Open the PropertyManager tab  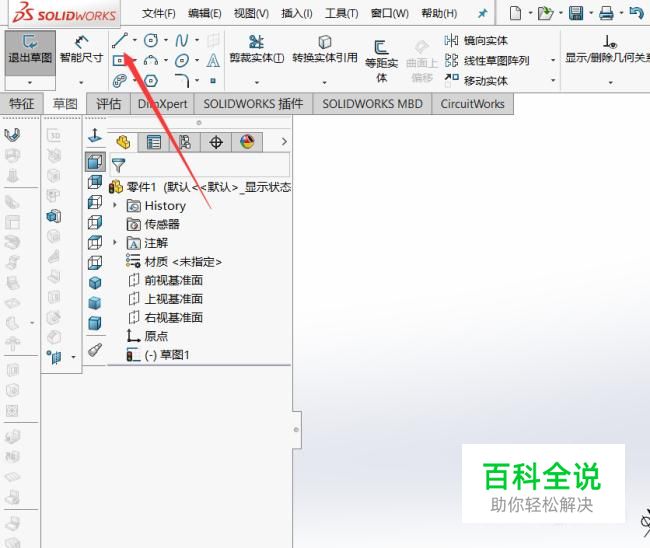pos(153,143)
